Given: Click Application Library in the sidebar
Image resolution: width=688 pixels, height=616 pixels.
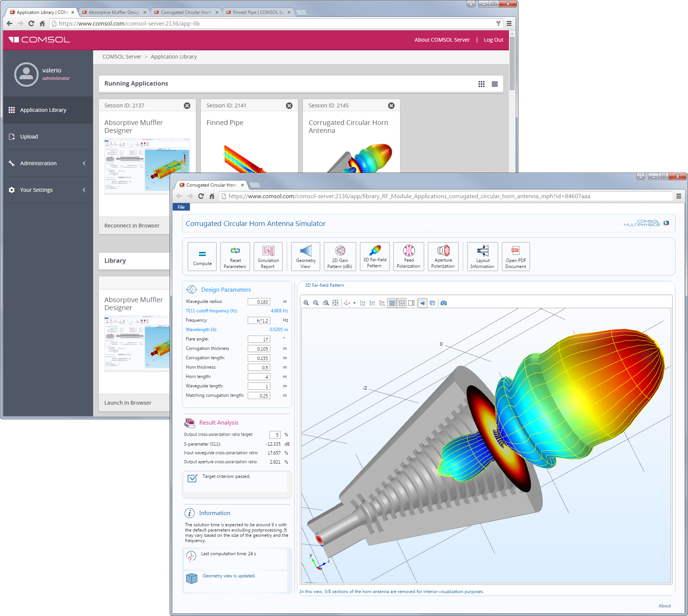Looking at the screenshot, I should 48,110.
